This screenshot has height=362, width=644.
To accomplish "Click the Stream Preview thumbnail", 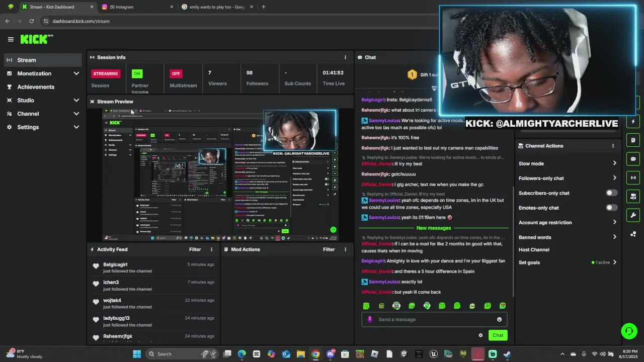I will pos(220,174).
